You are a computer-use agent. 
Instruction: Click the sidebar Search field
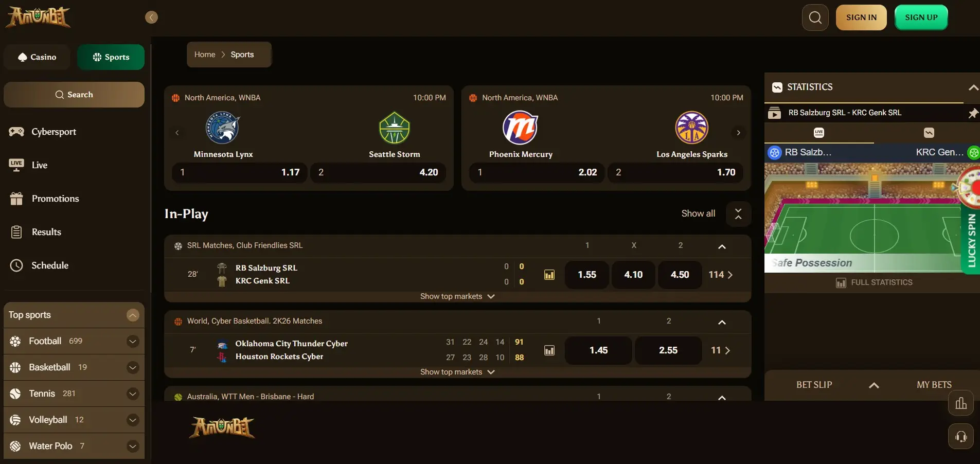(x=74, y=95)
